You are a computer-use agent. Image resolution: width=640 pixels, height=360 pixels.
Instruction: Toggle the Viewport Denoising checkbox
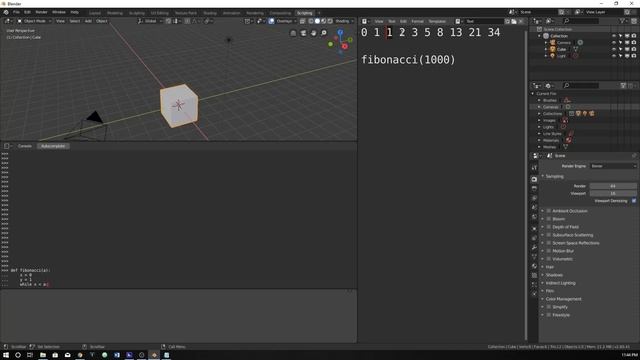(634, 201)
